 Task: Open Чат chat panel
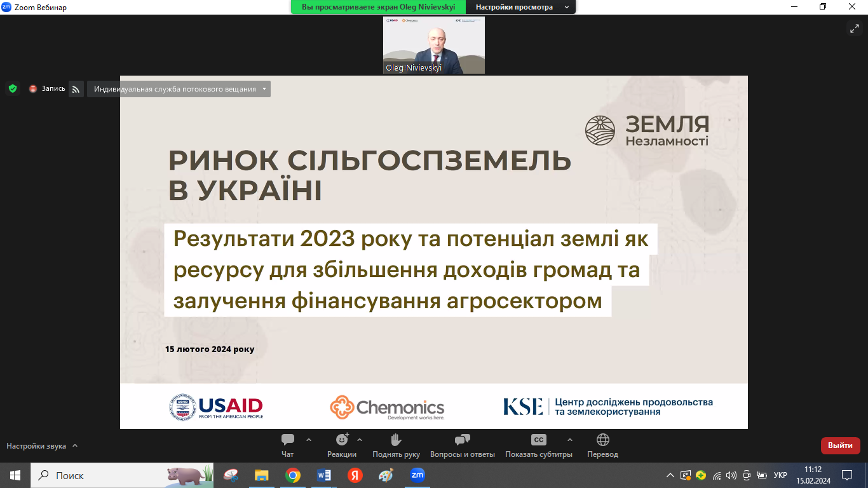coord(288,445)
